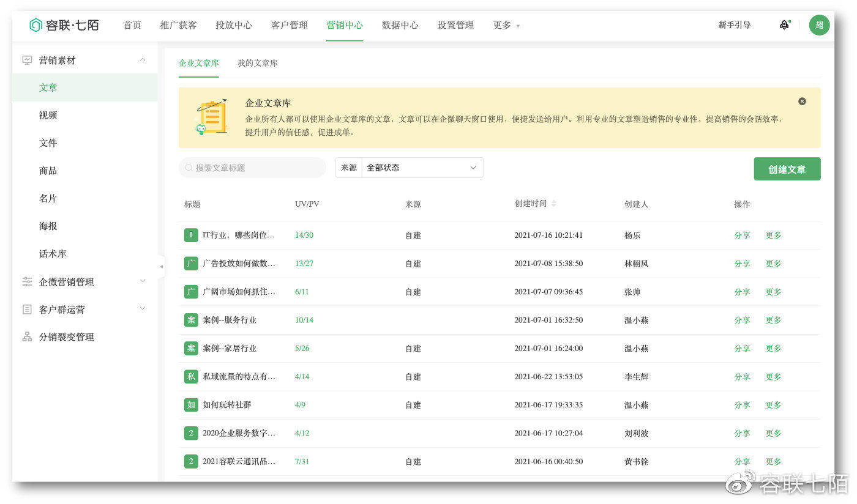Viewport: 857px width, 504px height.
Task: Click the 广 badge of 广告投放如何做数 article
Action: (191, 264)
